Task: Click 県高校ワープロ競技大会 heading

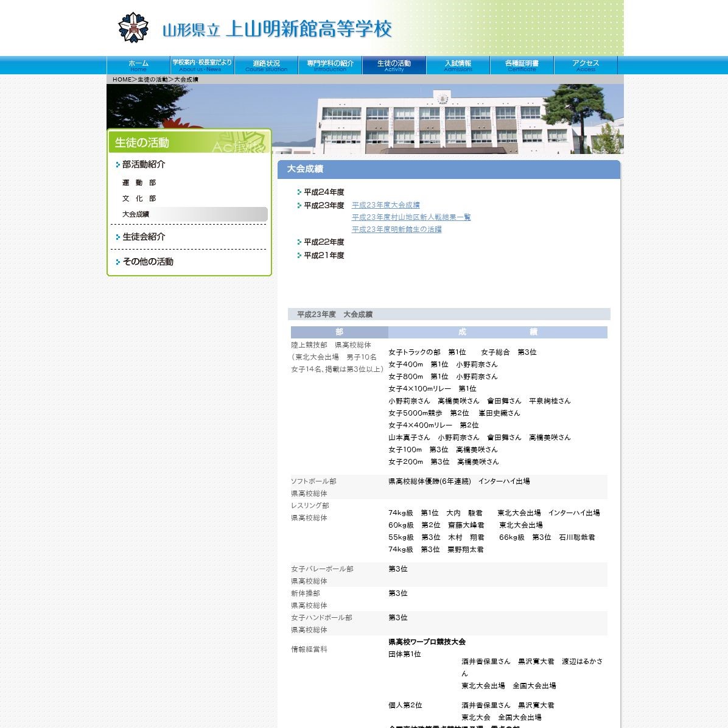Action: point(427,642)
